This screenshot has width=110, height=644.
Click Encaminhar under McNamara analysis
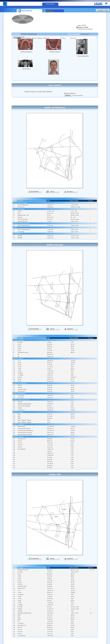point(35,192)
